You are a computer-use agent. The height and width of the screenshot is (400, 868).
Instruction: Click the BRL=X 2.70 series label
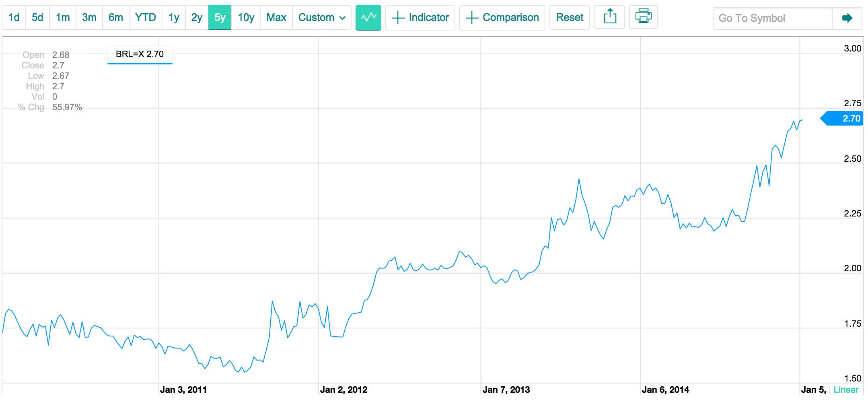(x=140, y=54)
